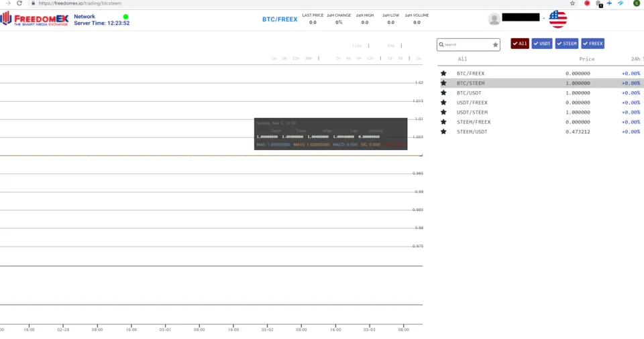Set chart interval to 5m
644x339 pixels.
click(284, 58)
